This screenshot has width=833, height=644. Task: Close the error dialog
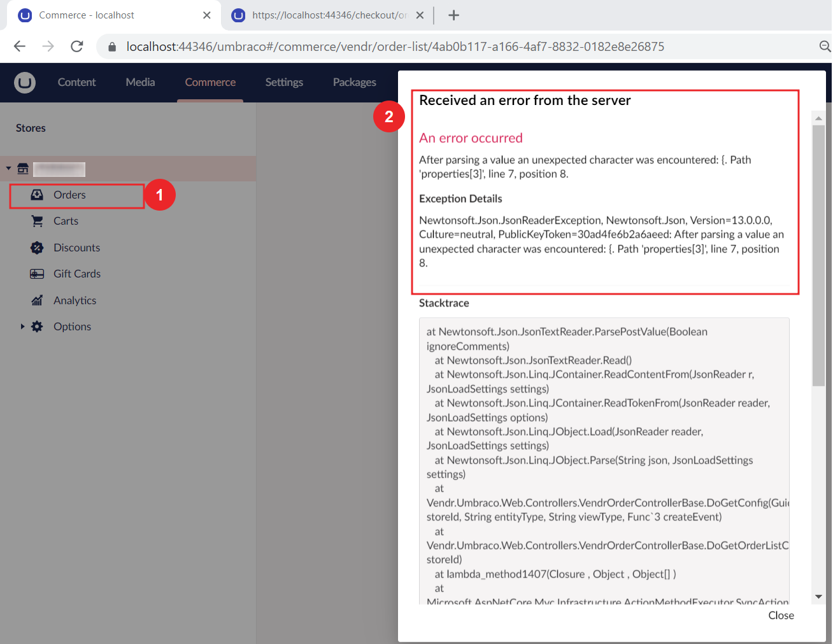tap(781, 615)
